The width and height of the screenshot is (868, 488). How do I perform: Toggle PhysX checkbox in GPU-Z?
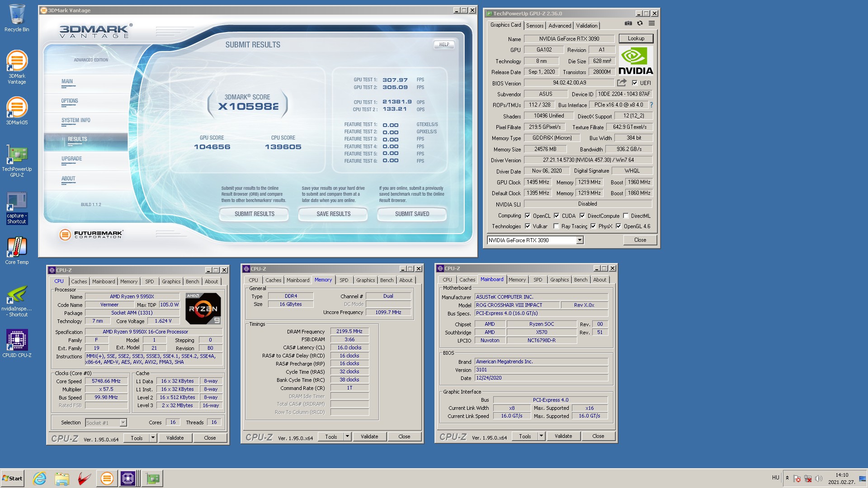593,226
